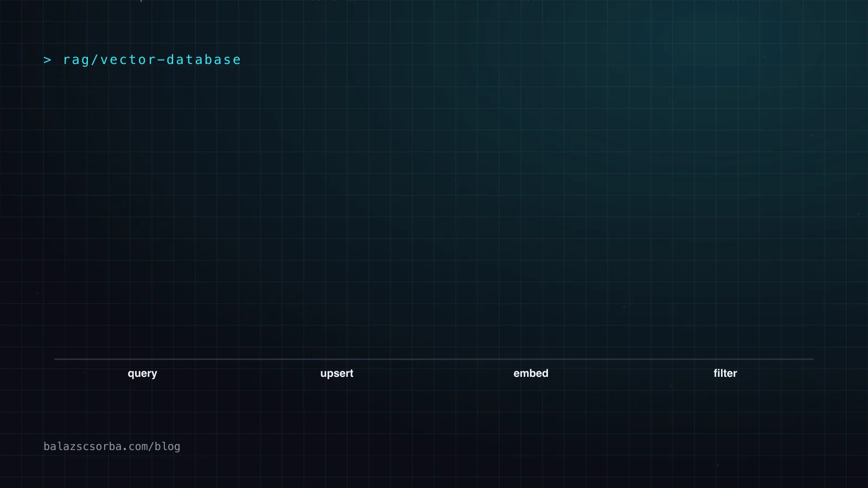The height and width of the screenshot is (488, 868).
Task: Select the upsert label
Action: [x=336, y=374]
